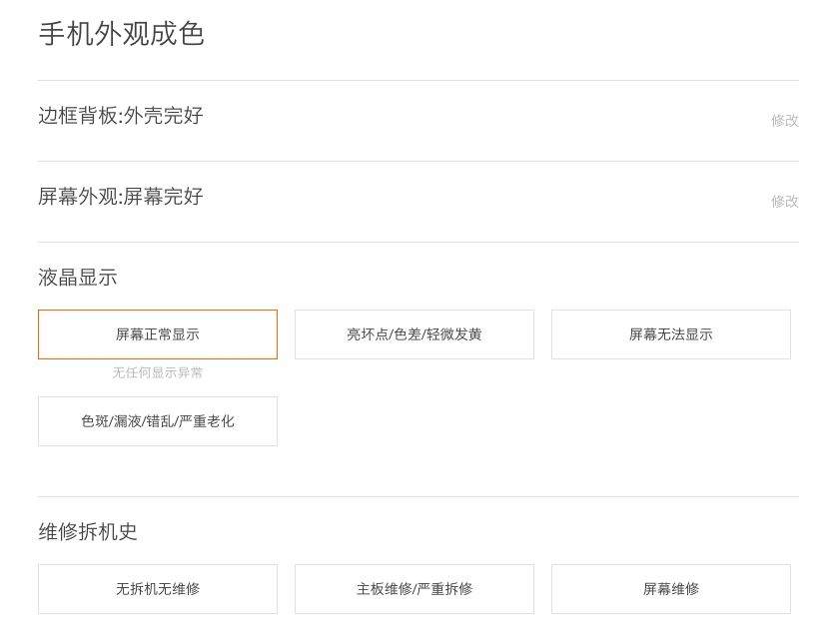Edit the screen appearance answer
Screen dimensions: 840x644
784,201
